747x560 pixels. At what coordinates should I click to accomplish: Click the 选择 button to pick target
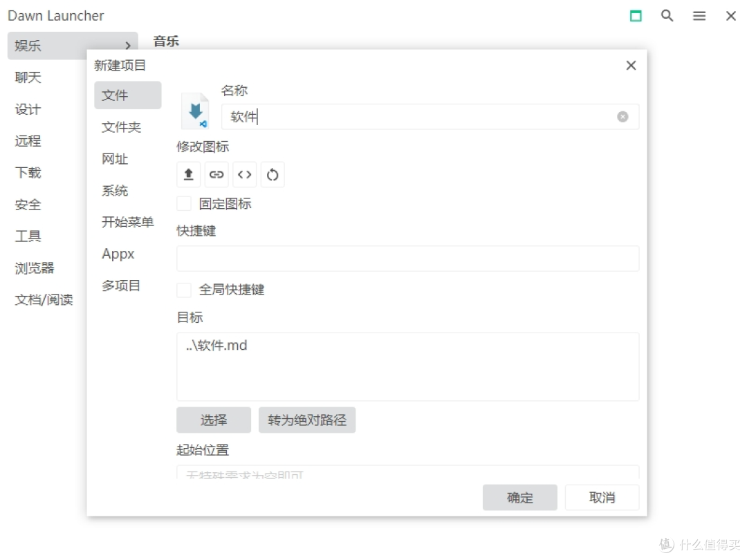point(214,420)
